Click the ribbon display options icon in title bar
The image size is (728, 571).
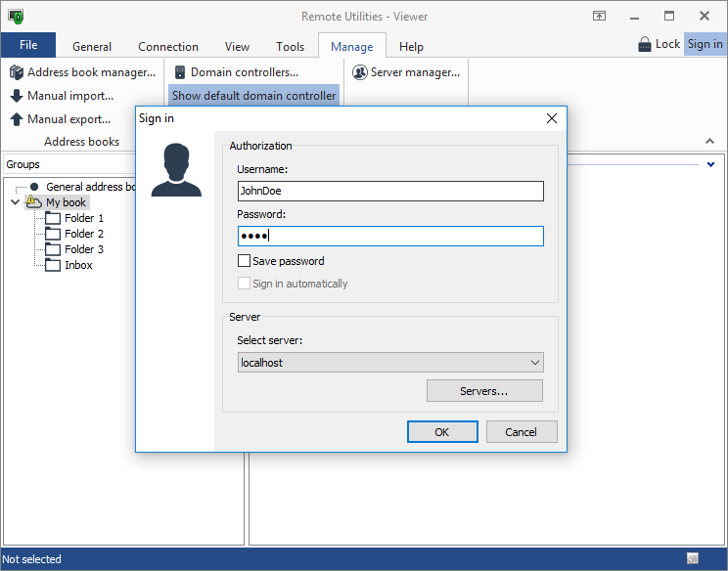(x=600, y=17)
